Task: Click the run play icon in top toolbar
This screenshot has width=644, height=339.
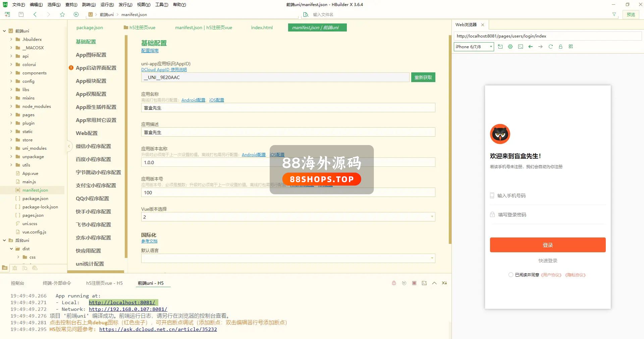Action: [76, 14]
